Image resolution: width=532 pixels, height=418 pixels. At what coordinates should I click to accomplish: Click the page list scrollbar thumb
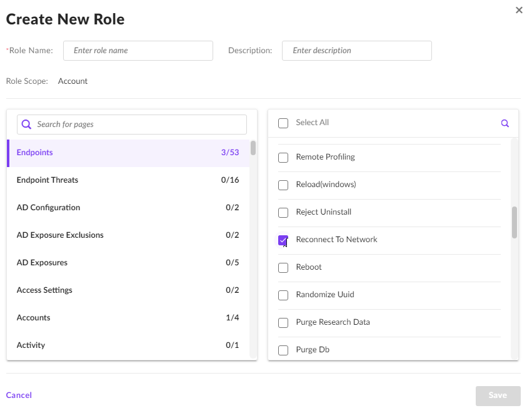[x=253, y=148]
